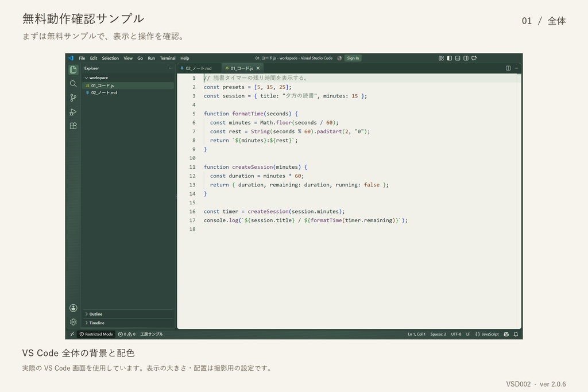Open the Extensions view
Image resolution: width=588 pixels, height=392 pixels.
coord(73,126)
